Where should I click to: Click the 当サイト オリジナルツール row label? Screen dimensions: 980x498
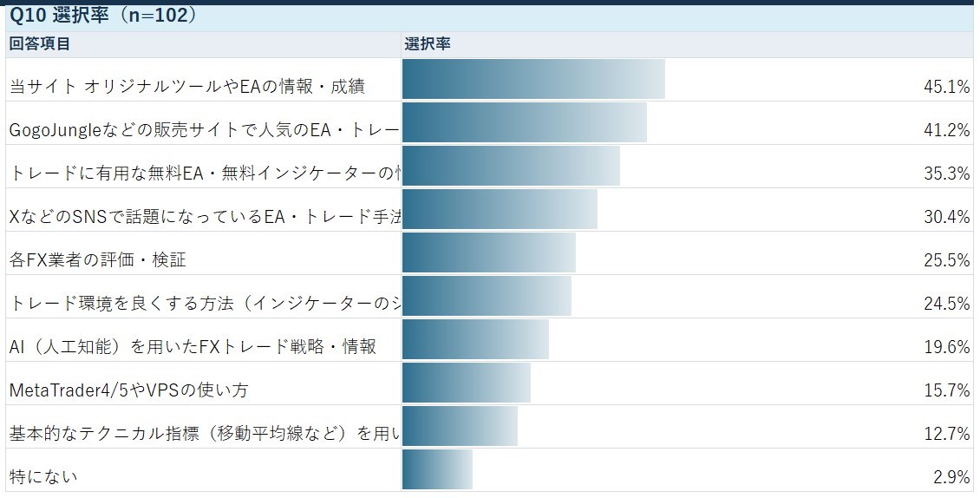pos(186,87)
